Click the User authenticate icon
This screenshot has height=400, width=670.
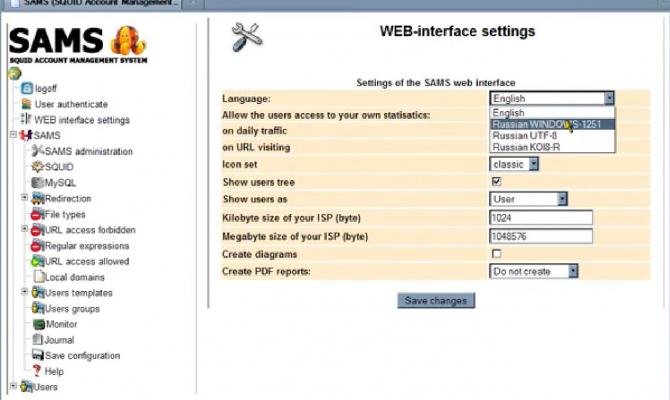pyautogui.click(x=26, y=104)
